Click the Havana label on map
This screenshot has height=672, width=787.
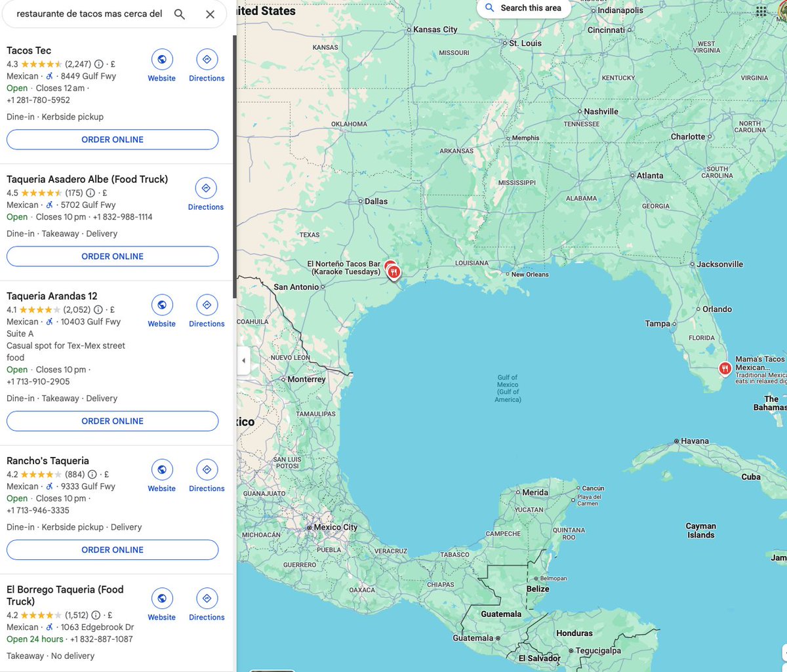tap(695, 441)
